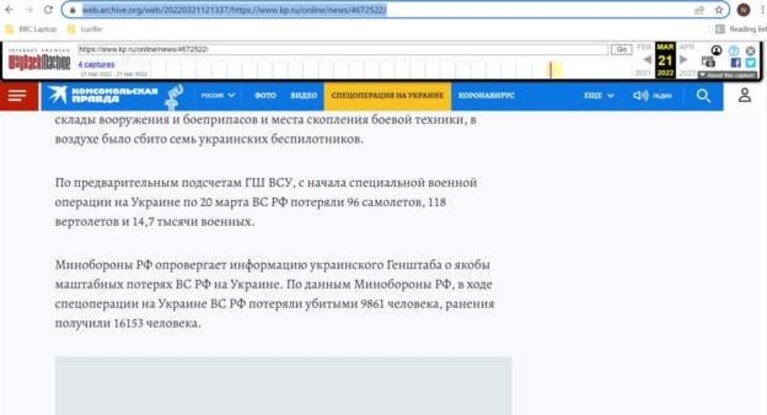
Task: Open the site search magnifier
Action: (703, 96)
